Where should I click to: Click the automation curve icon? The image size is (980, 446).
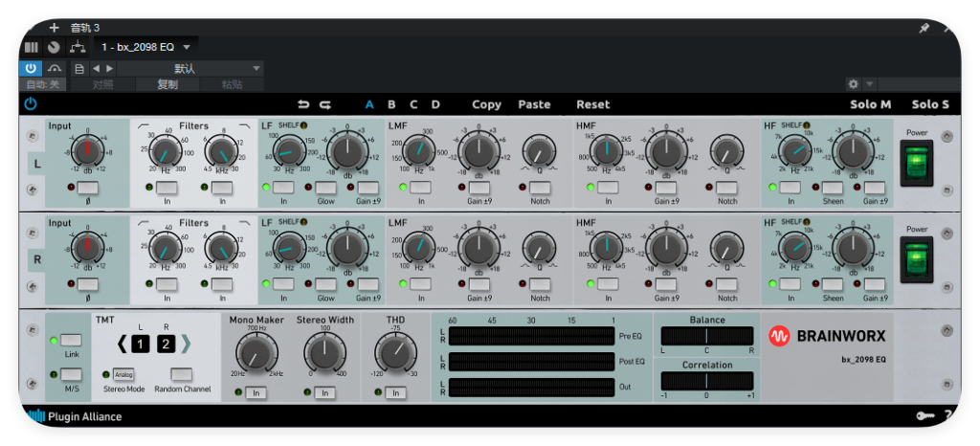click(x=56, y=68)
